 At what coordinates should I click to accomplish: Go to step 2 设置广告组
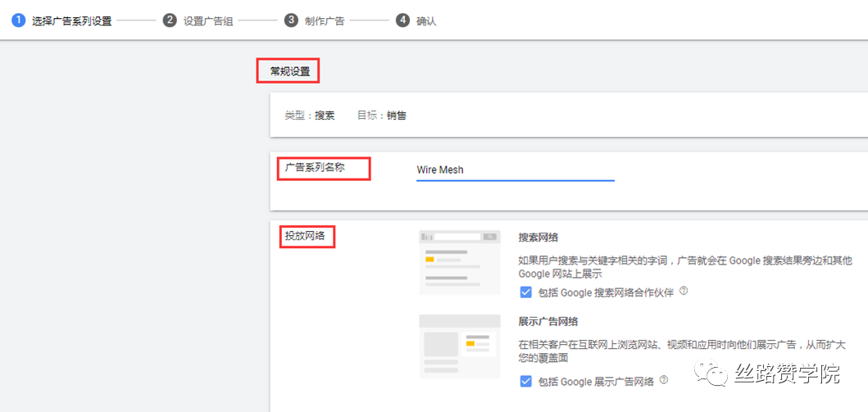tap(198, 21)
